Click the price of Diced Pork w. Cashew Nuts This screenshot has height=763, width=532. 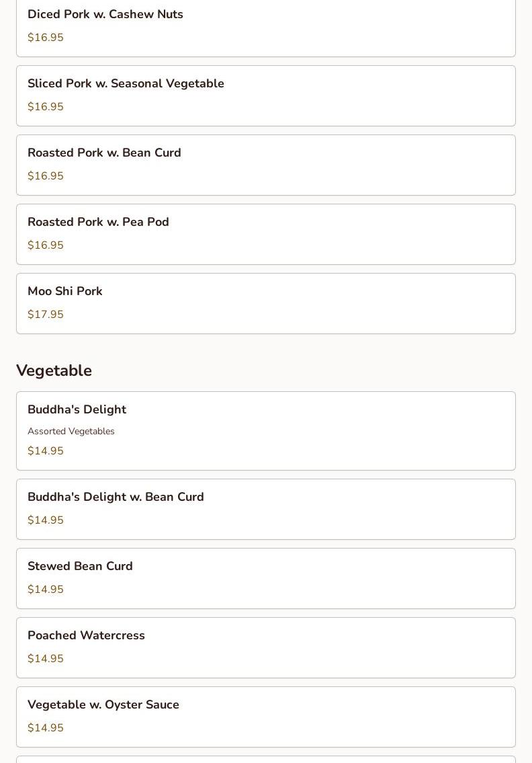46,38
